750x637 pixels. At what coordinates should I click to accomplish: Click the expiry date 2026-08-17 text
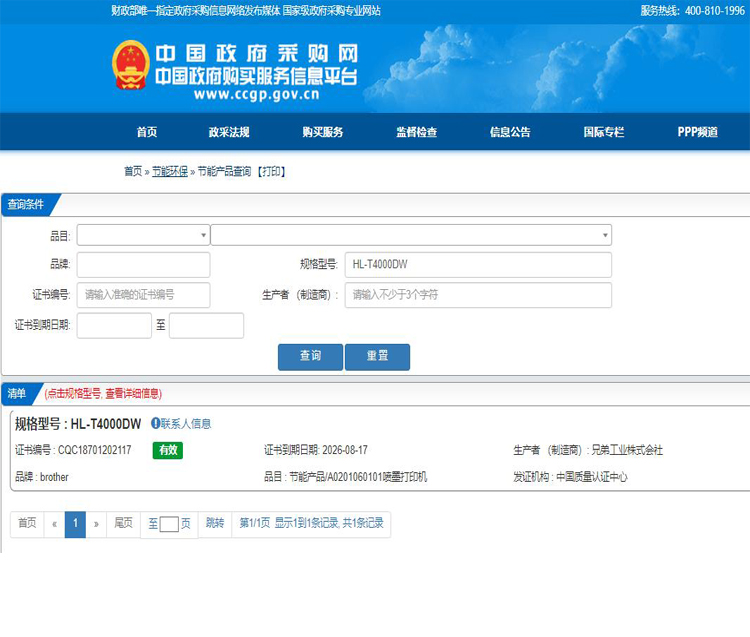pos(345,450)
